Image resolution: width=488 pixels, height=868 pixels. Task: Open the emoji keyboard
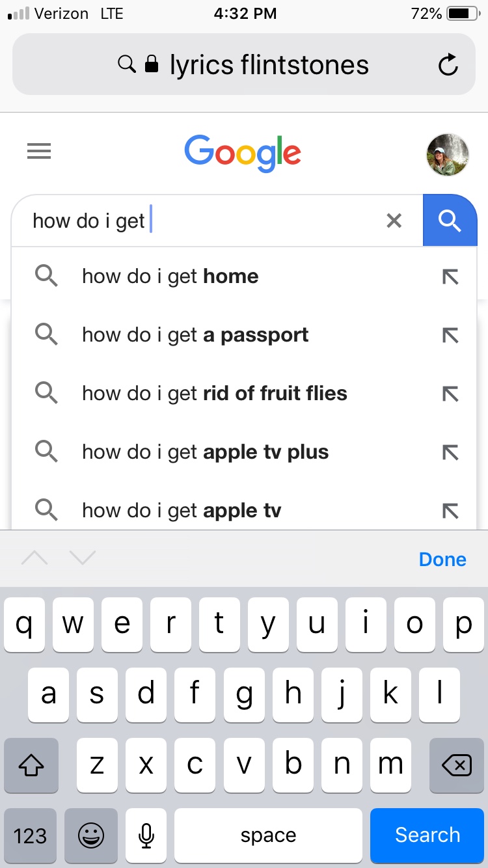(x=91, y=835)
